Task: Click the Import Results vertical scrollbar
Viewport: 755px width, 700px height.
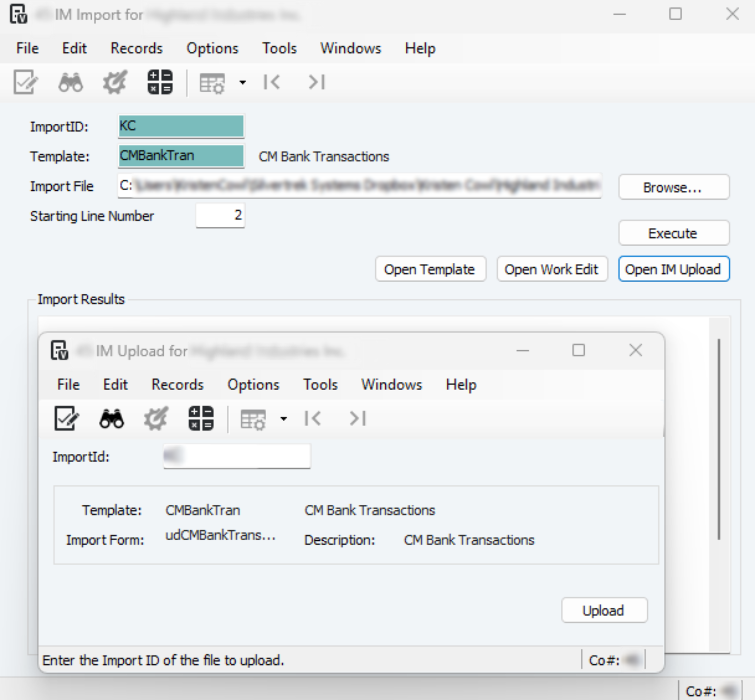Action: coord(719,439)
